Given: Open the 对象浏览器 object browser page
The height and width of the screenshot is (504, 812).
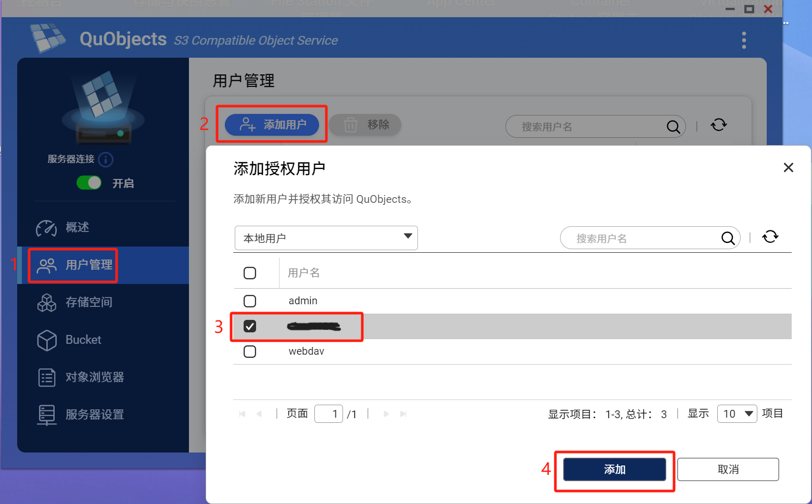Looking at the screenshot, I should [x=103, y=377].
